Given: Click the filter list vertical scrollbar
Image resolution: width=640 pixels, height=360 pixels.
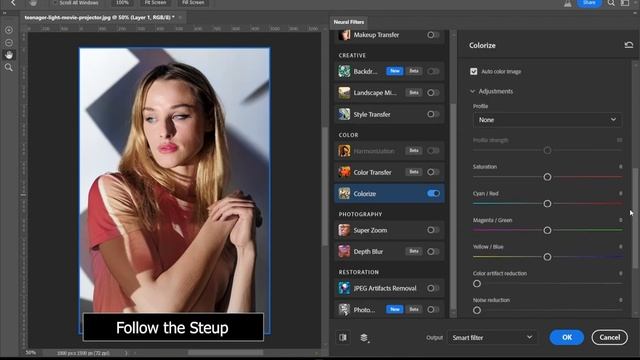Looking at the screenshot, I should [x=453, y=206].
